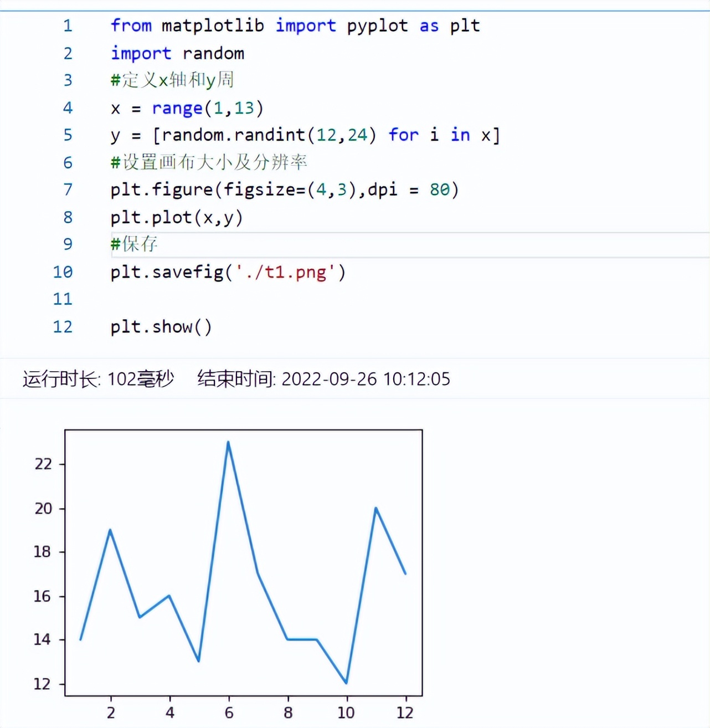Screen dimensions: 710x728
Task: Click the "结束时间: 2022-09-26 10:12:05" text
Action: tap(324, 379)
